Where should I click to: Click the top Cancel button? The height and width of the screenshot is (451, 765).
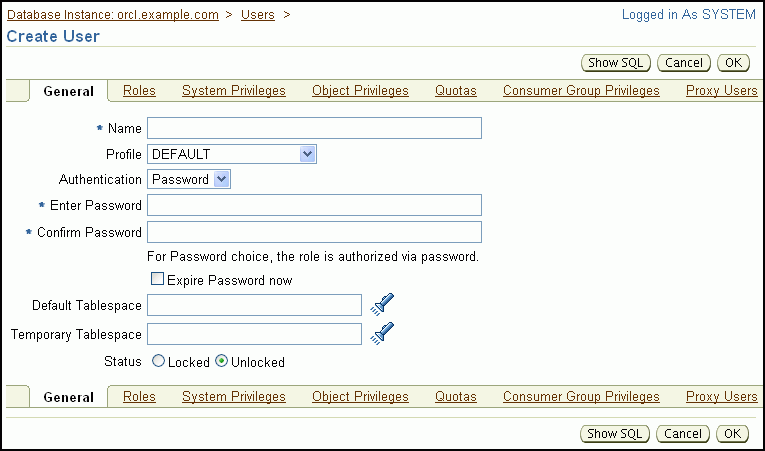684,63
